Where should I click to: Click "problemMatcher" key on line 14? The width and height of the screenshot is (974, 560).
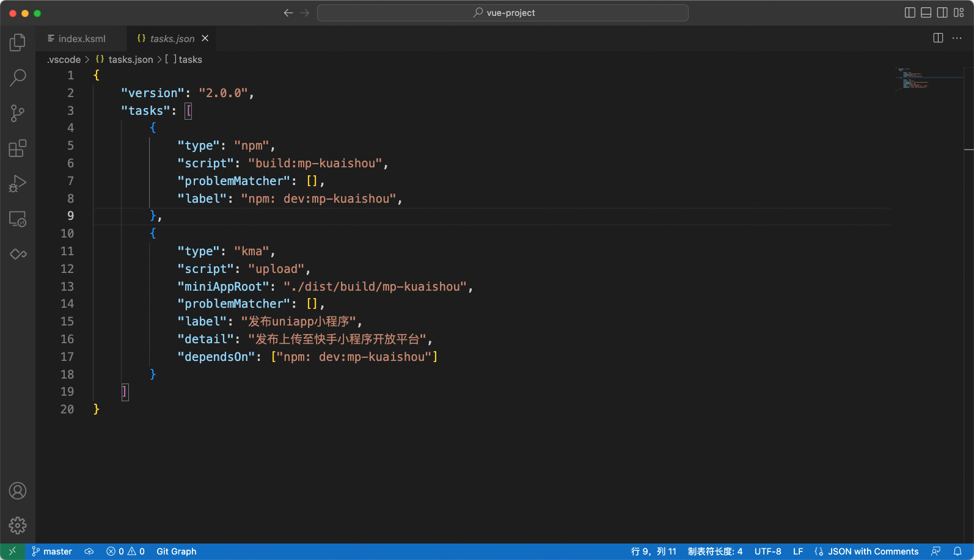[x=234, y=304]
